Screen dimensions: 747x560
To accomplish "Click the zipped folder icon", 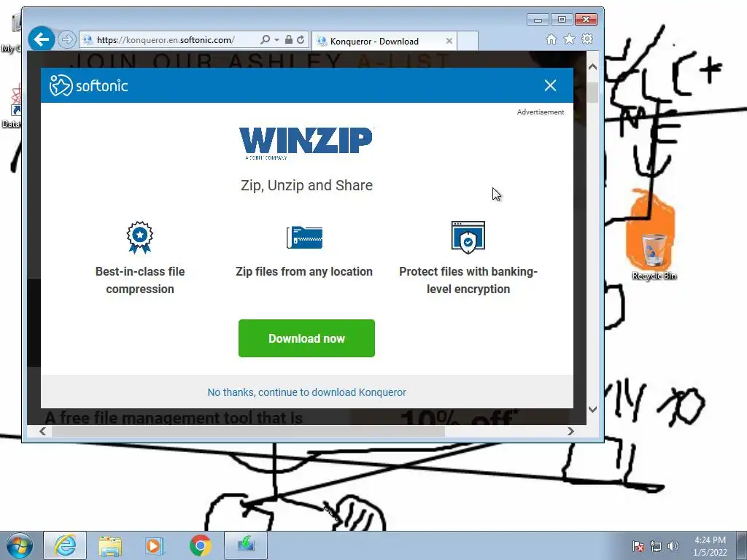I will click(x=304, y=237).
